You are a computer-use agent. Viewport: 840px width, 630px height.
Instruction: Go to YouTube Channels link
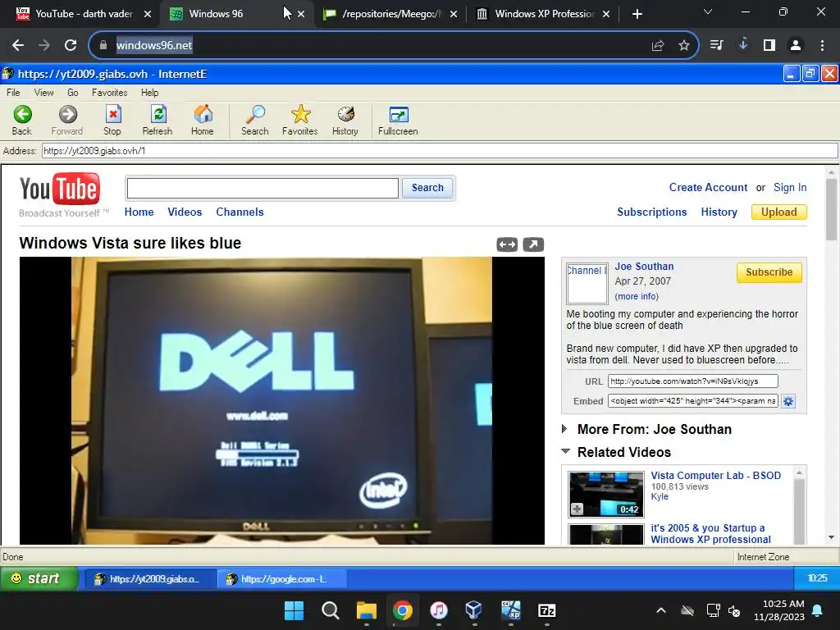tap(240, 212)
